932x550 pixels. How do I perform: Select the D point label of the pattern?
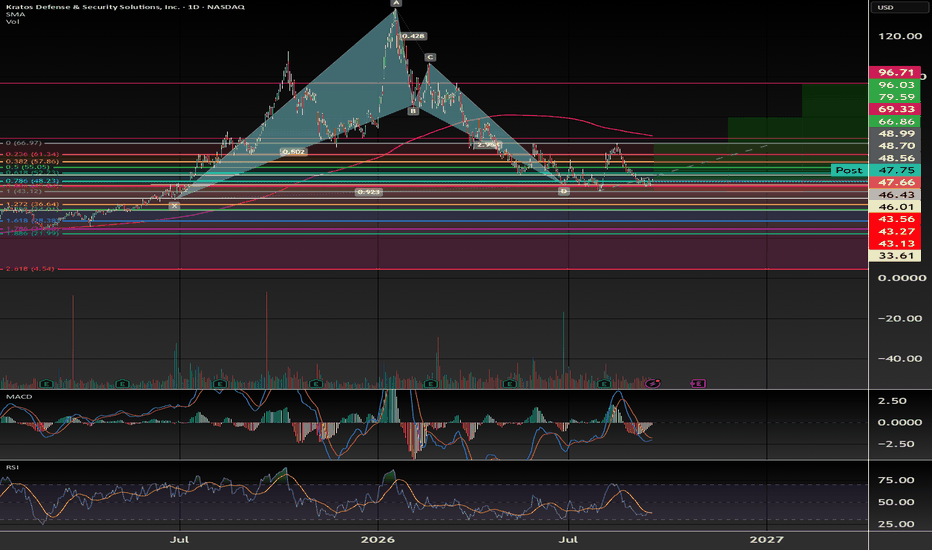click(x=563, y=191)
